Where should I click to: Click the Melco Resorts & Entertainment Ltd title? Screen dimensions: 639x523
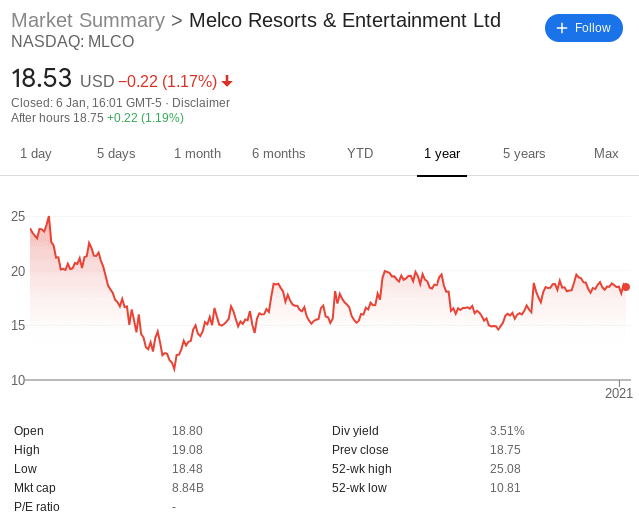coord(345,20)
